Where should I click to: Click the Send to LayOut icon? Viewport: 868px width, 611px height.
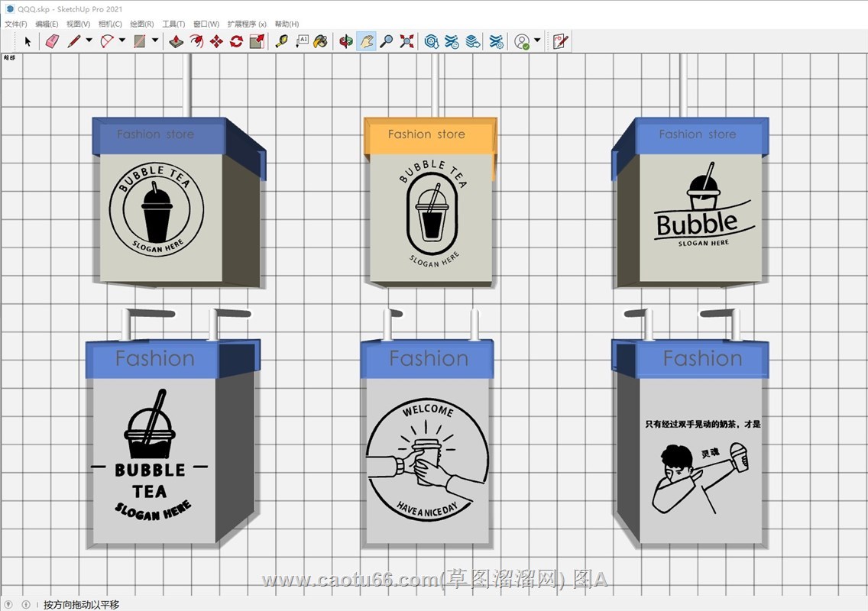coord(473,41)
